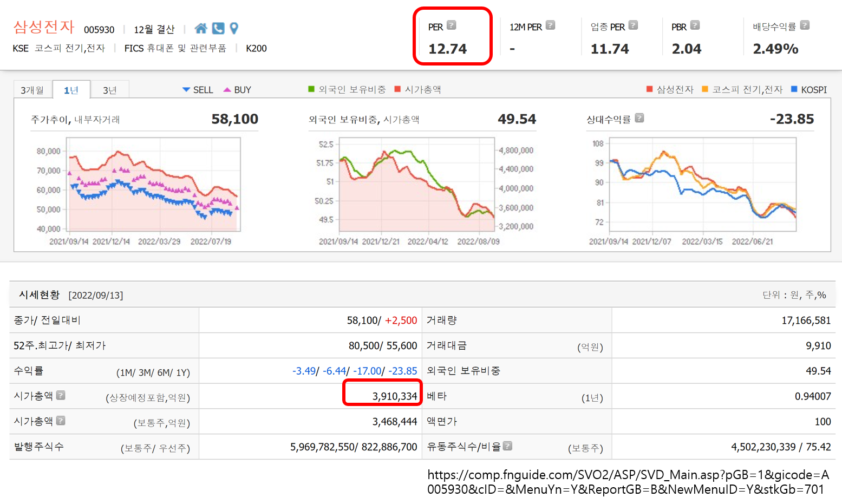This screenshot has height=504, width=842.
Task: Open help icon beside 시가총액 상장예정포함
Action: tap(61, 395)
